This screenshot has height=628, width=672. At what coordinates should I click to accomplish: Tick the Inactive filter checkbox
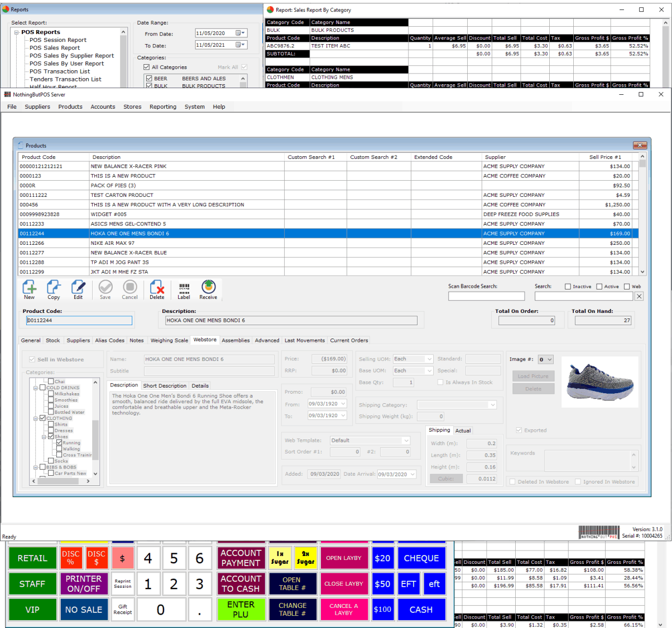tap(568, 287)
